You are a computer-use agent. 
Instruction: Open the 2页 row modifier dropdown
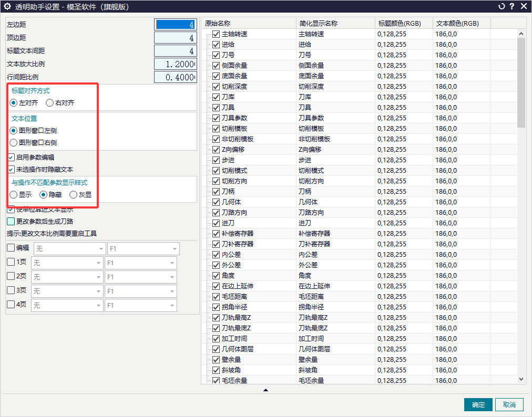click(67, 277)
